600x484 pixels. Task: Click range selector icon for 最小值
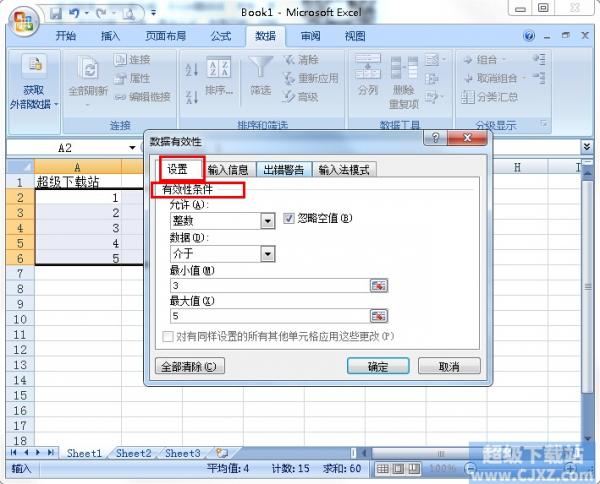(x=379, y=285)
